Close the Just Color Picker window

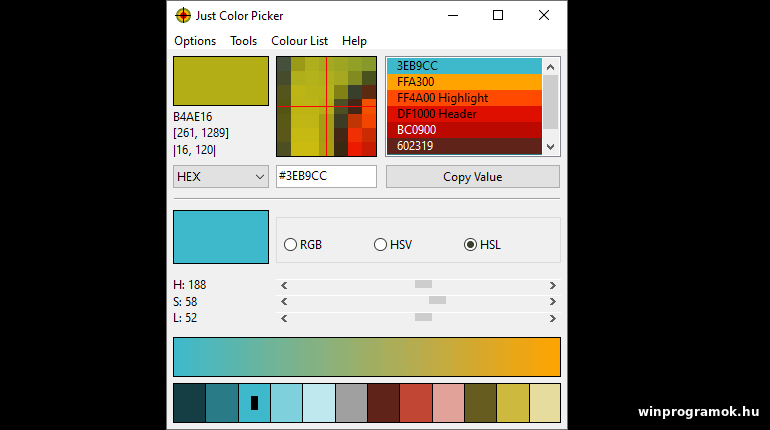pyautogui.click(x=544, y=15)
